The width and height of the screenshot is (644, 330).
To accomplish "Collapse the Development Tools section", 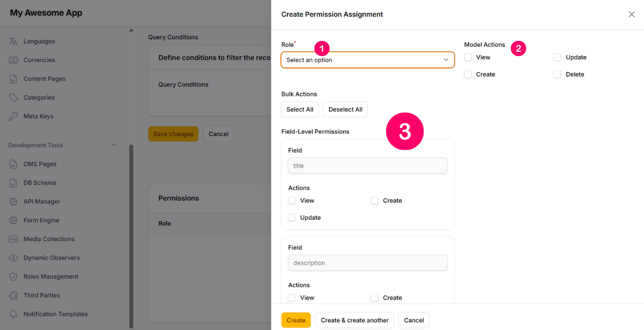I will pyautogui.click(x=113, y=145).
